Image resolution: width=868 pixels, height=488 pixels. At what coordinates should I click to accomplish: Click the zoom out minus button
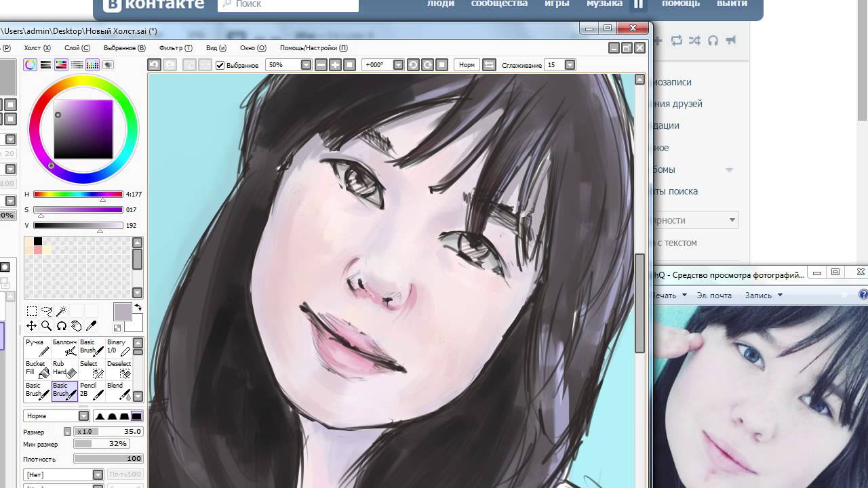pyautogui.click(x=321, y=65)
